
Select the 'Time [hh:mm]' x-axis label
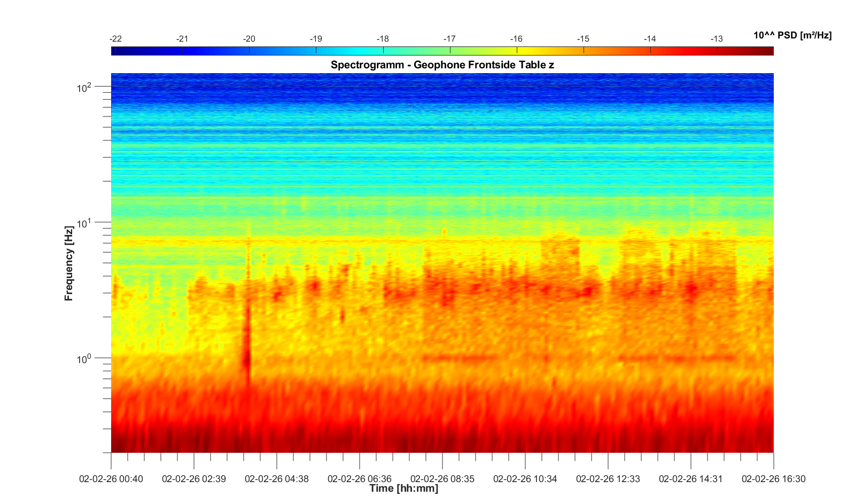point(403,488)
